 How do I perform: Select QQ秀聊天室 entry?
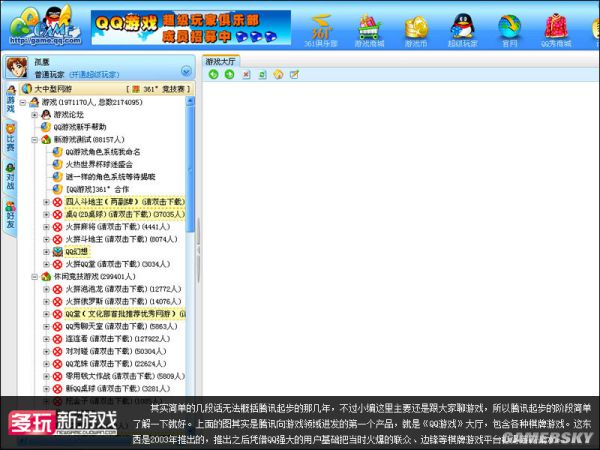click(121, 326)
